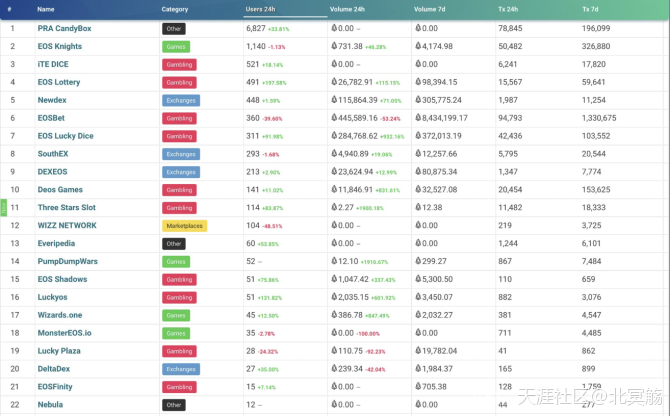Click the Exchanges badge for Newdex

[x=181, y=100]
